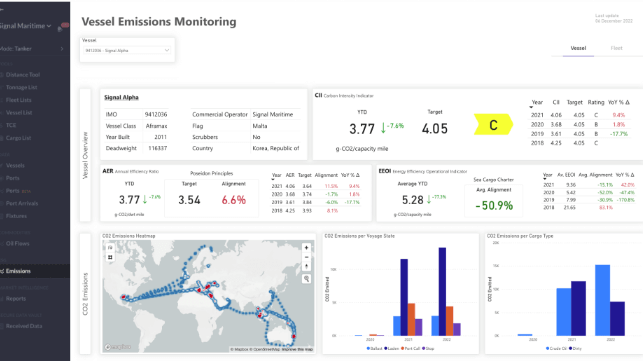Click the grid layers control on the map
Image resolution: width=643 pixels, height=361 pixels.
click(x=110, y=257)
